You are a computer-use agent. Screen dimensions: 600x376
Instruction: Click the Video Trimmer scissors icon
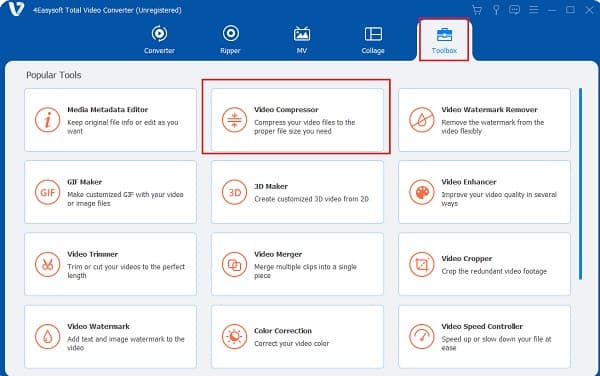47,264
